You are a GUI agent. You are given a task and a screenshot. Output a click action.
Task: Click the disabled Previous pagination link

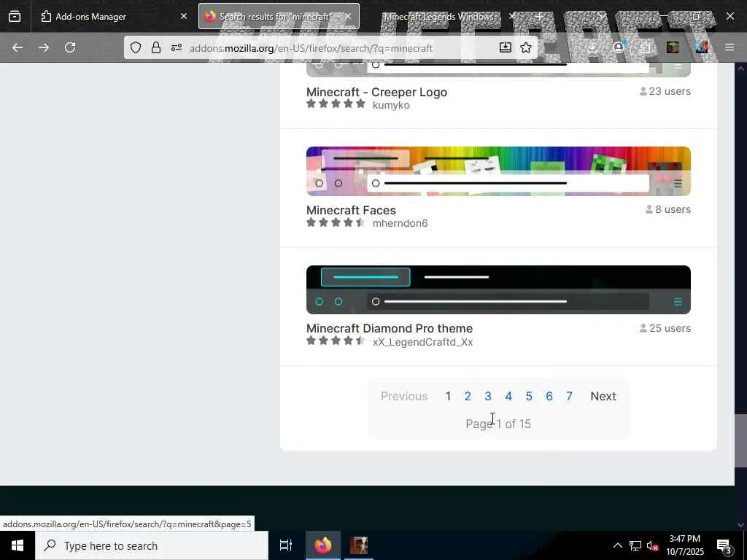pos(404,396)
